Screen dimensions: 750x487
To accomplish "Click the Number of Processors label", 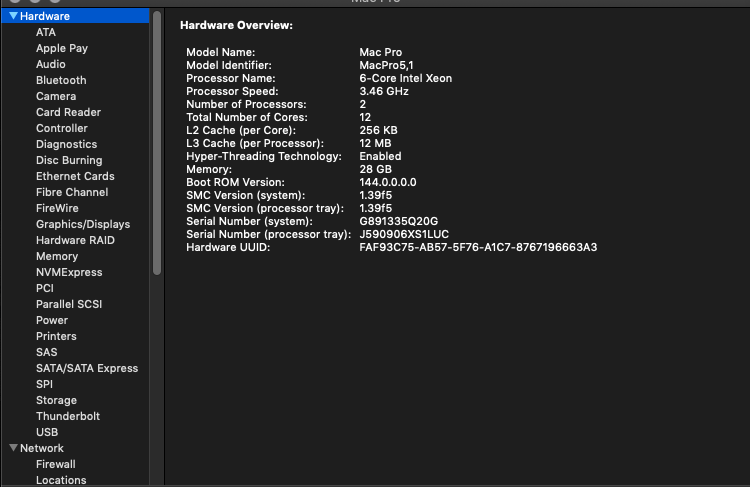I will point(246,104).
